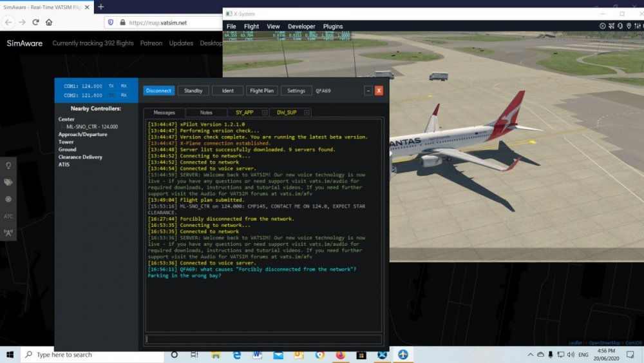Screen dimensions: 644x363
Task: Click the padlock site info icon
Action: click(x=122, y=23)
